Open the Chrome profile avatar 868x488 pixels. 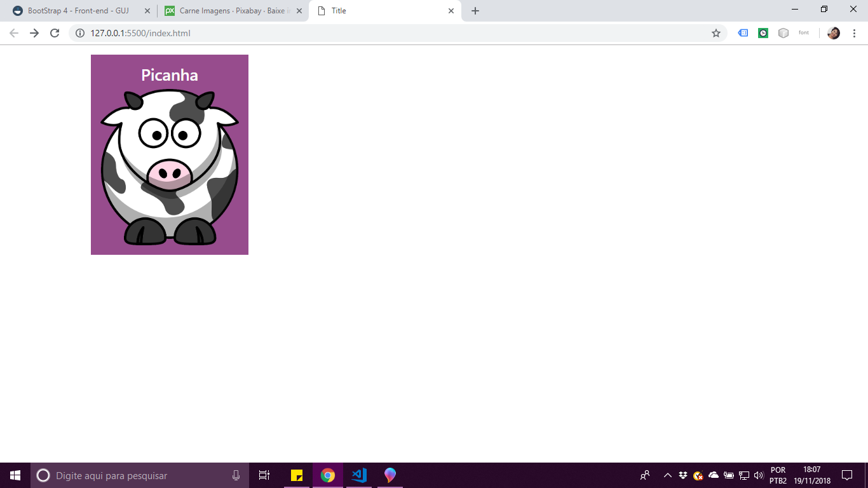(834, 33)
